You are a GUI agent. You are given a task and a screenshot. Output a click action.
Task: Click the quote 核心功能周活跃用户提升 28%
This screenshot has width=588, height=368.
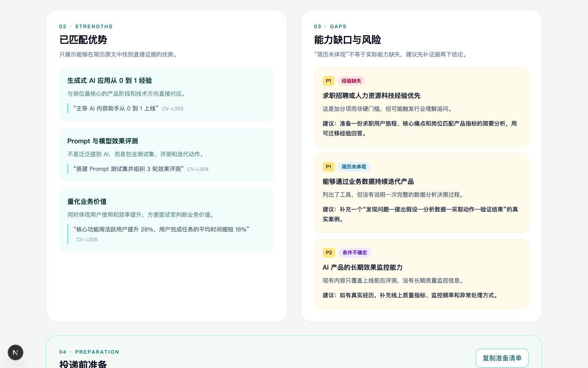tap(161, 229)
